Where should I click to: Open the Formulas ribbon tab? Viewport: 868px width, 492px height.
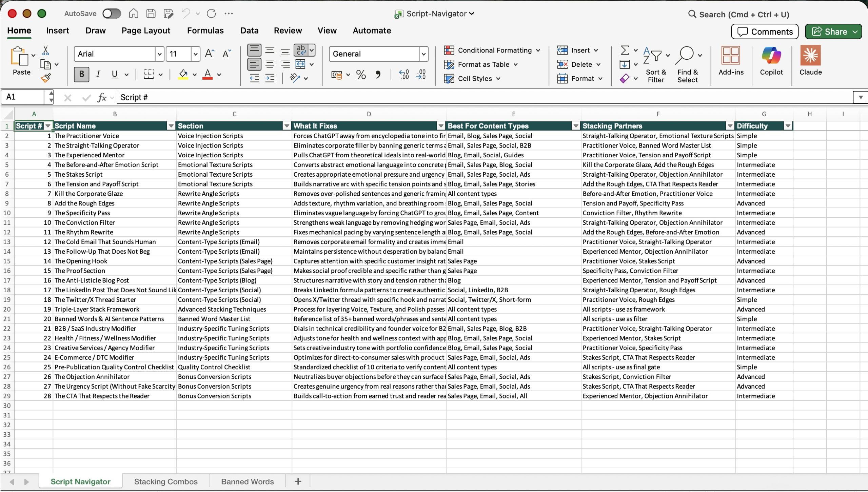(205, 31)
